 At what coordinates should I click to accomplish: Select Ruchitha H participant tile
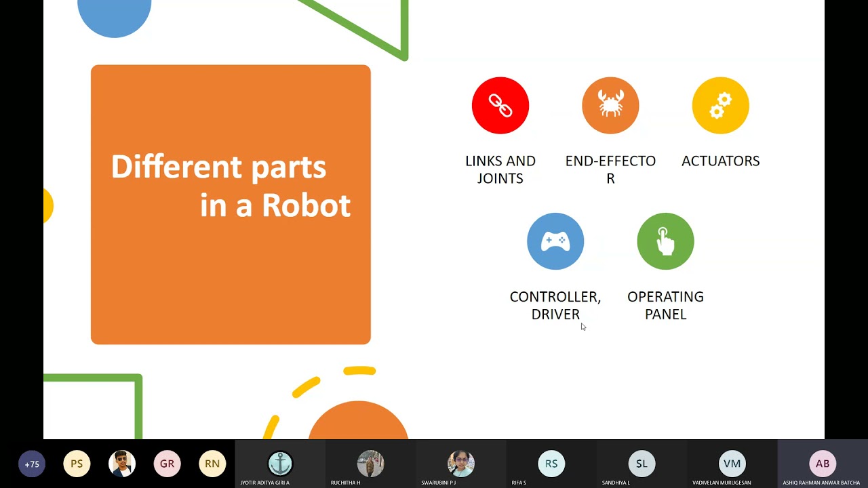370,464
